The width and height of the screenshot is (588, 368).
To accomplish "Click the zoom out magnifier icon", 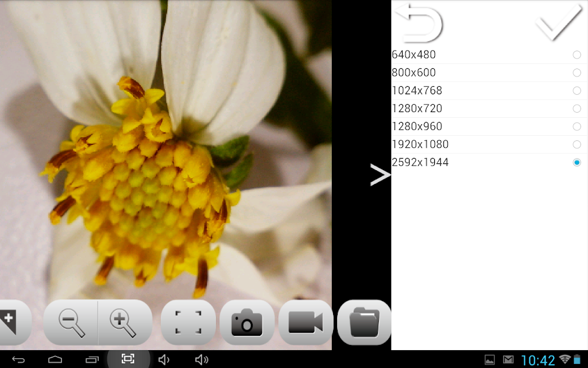I will coord(71,323).
